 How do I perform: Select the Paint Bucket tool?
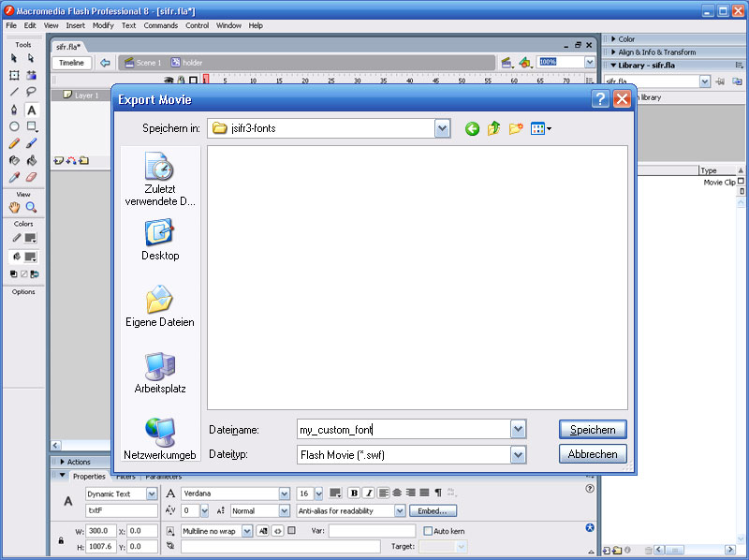point(31,160)
